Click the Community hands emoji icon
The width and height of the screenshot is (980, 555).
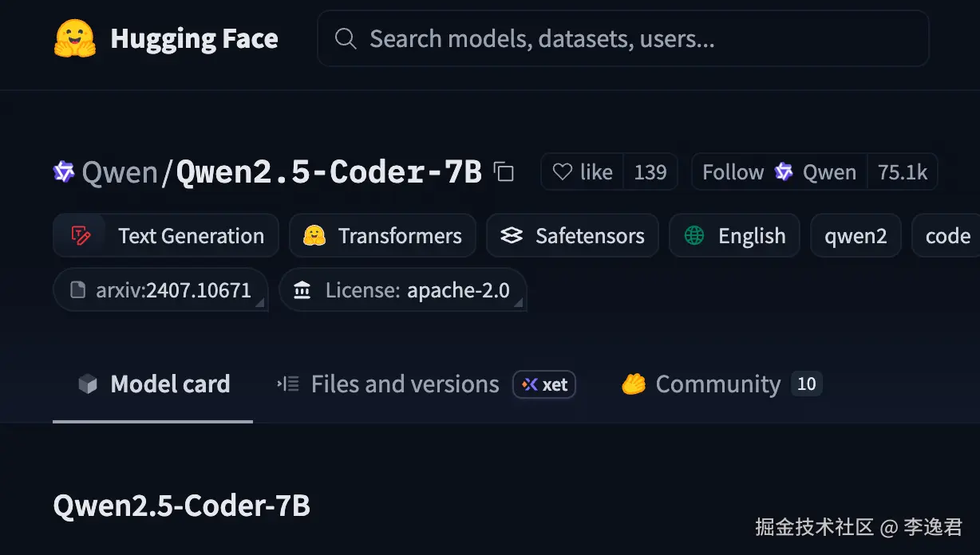point(634,384)
